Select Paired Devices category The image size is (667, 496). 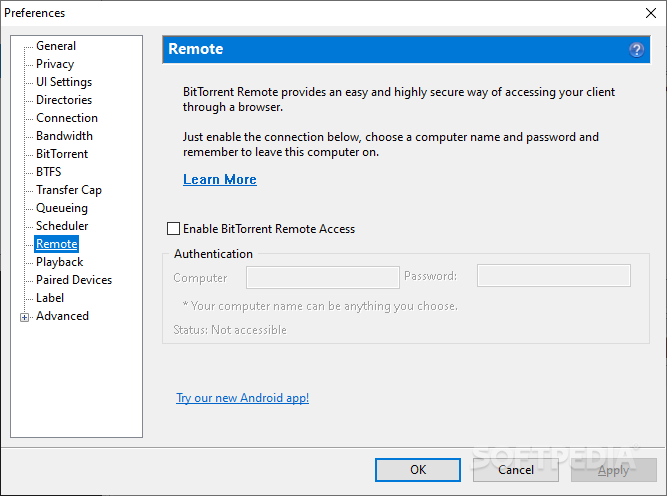(74, 280)
